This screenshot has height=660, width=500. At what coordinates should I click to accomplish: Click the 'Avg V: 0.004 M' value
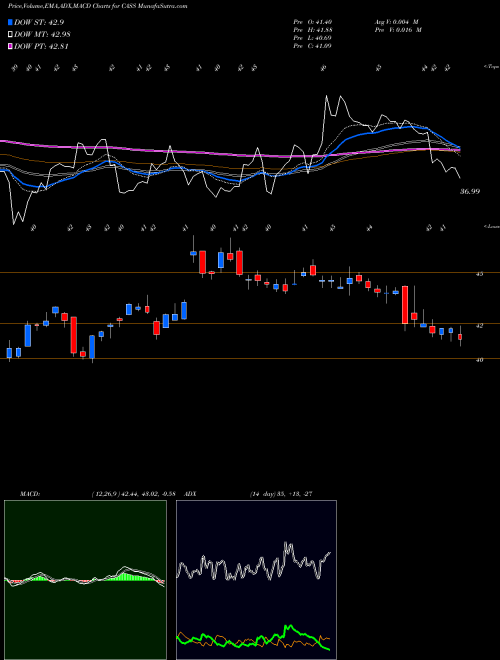(x=396, y=22)
